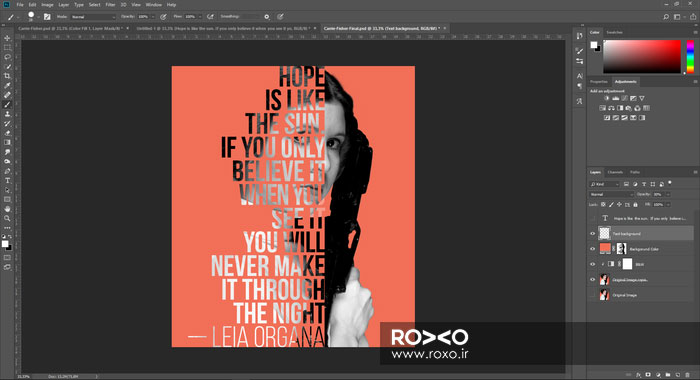Show the Original Image layer
Viewport: 700px width, 380px height.
593,295
